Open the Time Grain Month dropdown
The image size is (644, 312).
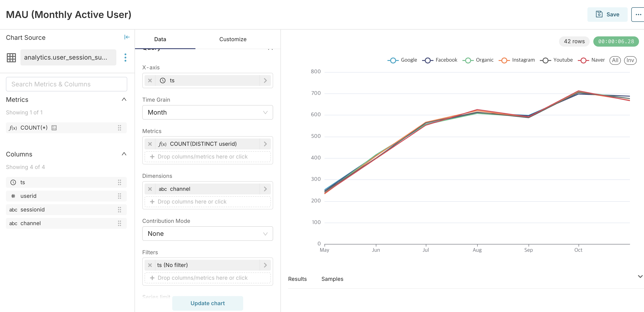pos(207,112)
